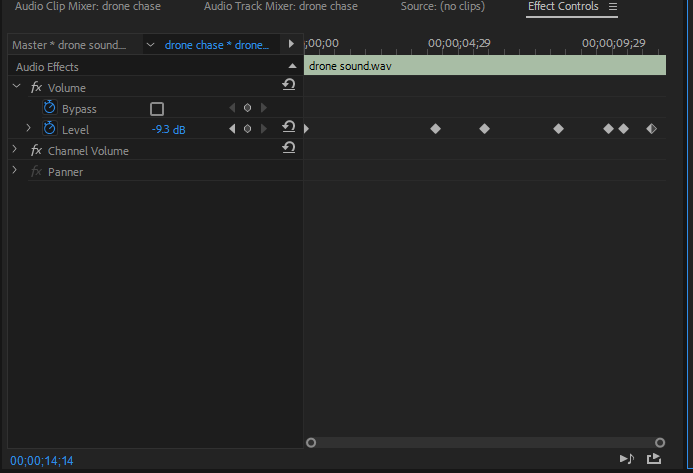
Task: Switch to Audio Clip Mixer tab
Action: [x=88, y=6]
